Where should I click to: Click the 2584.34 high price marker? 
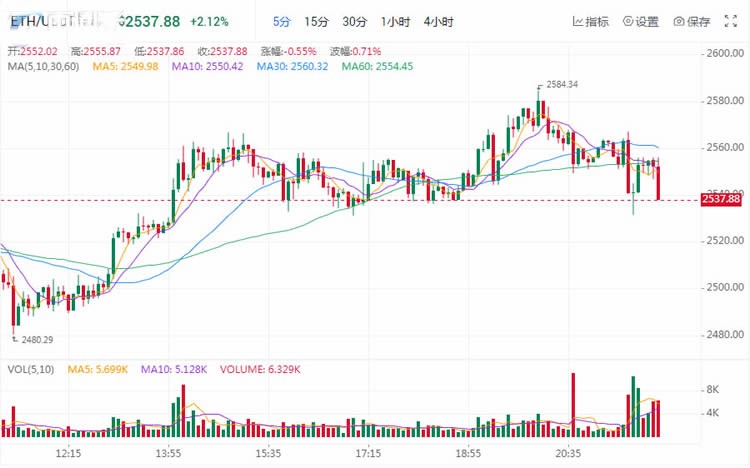(562, 85)
